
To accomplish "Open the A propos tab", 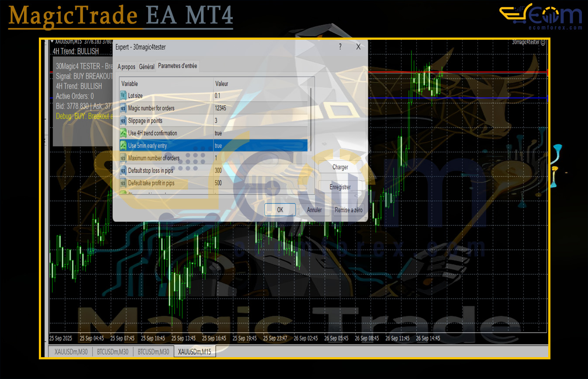I will pyautogui.click(x=126, y=67).
